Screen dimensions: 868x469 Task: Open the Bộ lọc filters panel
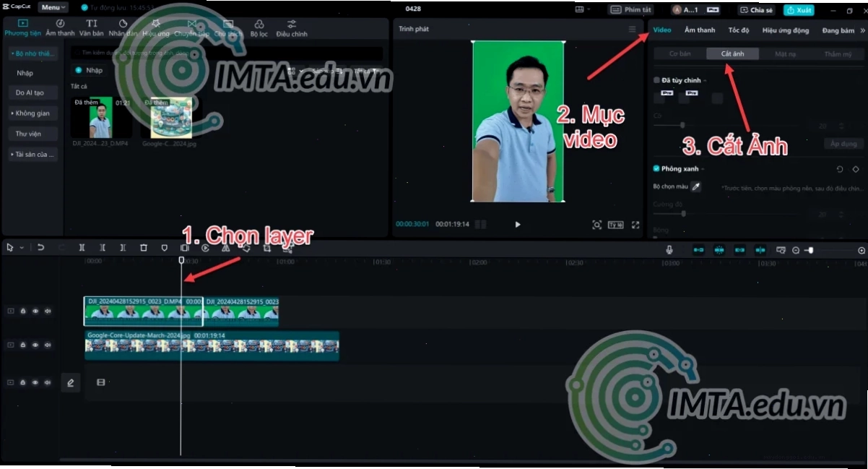pos(259,28)
